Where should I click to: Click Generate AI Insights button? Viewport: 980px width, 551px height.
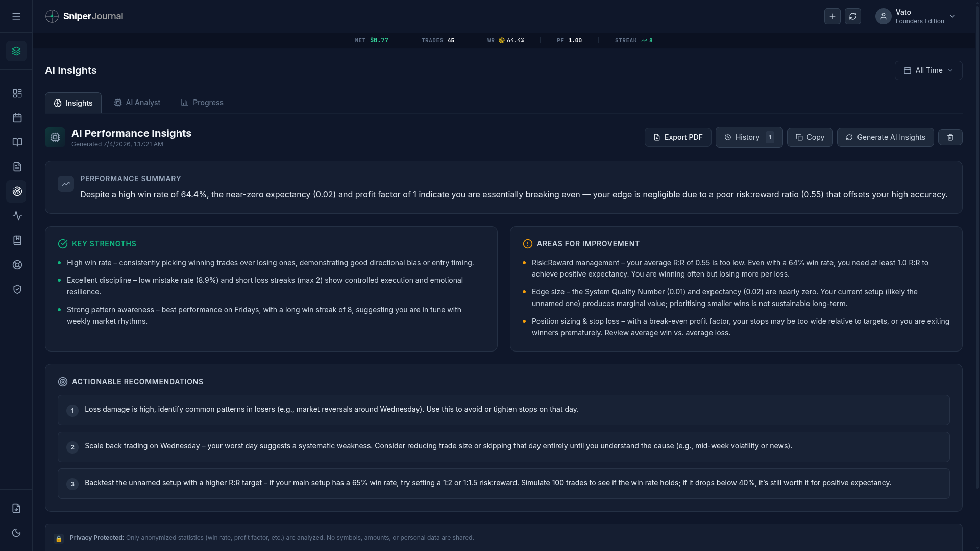886,137
